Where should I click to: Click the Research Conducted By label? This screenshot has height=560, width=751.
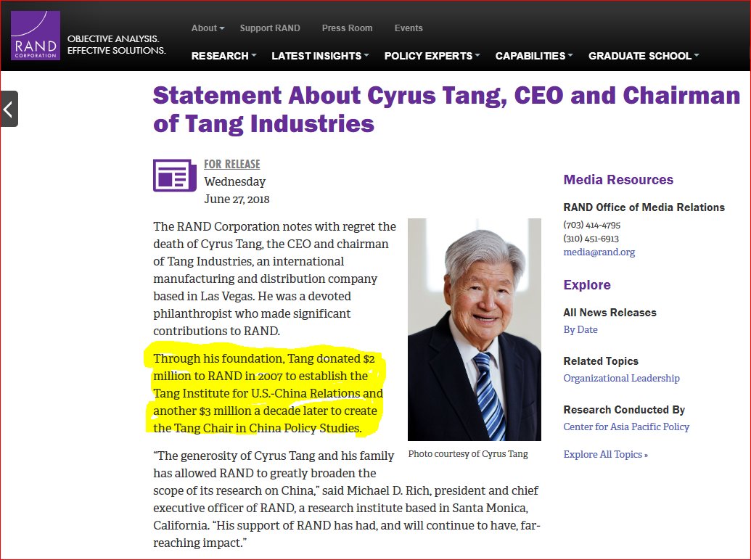tap(624, 410)
